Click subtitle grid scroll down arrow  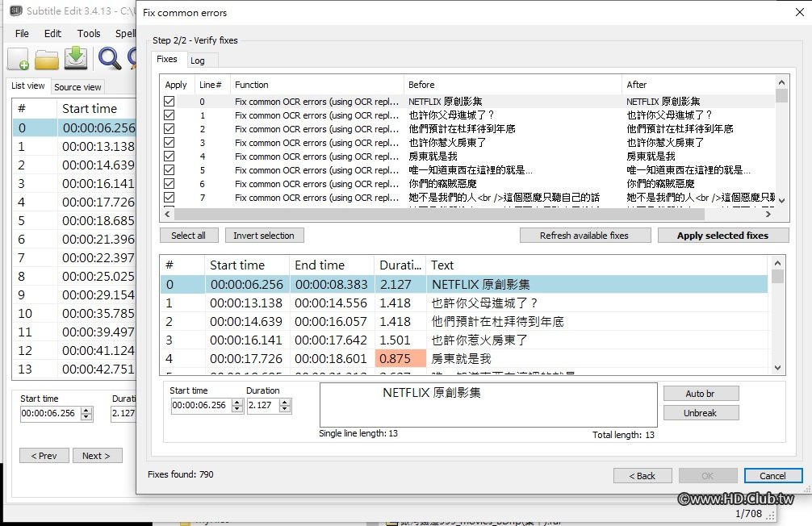[777, 368]
